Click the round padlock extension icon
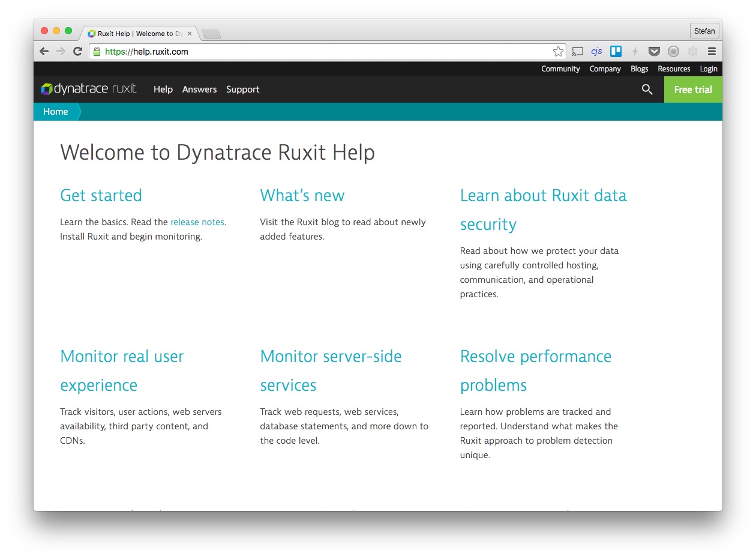 (x=673, y=52)
